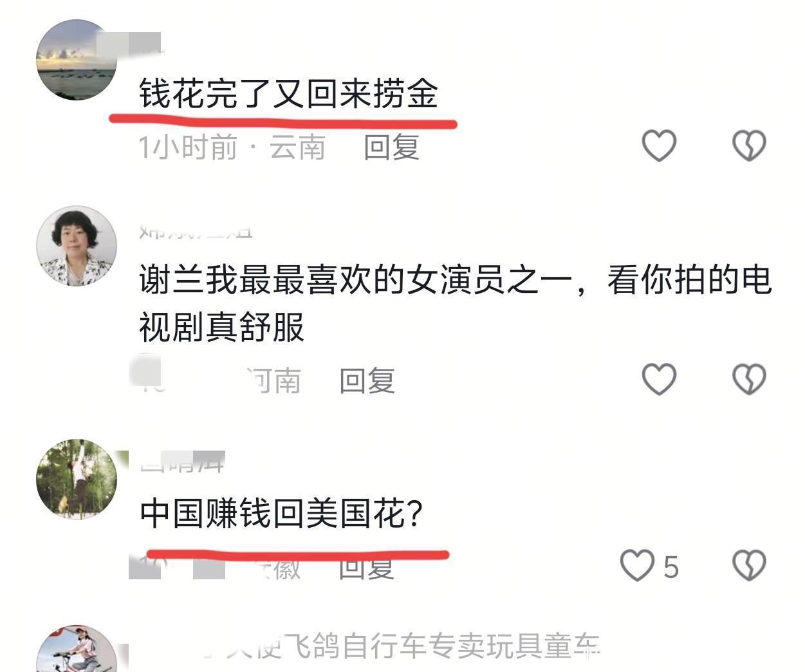Like the comment 钱花完了又回来捞金
Viewport: 805px width, 672px height.
click(x=659, y=145)
